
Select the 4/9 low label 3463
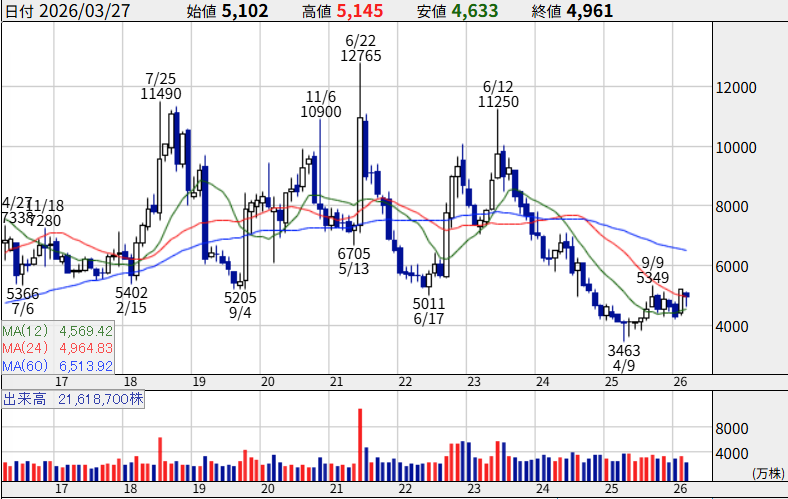point(624,351)
